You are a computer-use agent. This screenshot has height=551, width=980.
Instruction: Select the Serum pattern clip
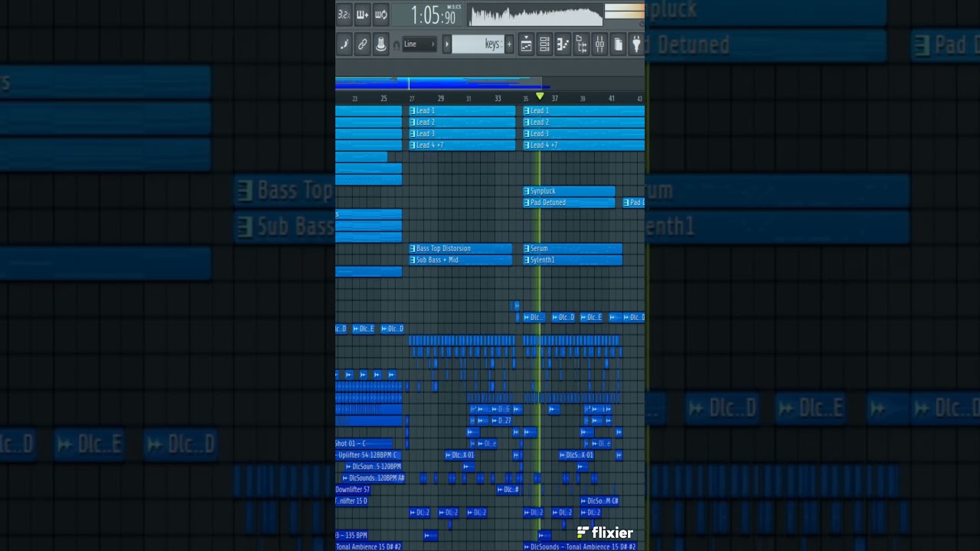(x=573, y=248)
